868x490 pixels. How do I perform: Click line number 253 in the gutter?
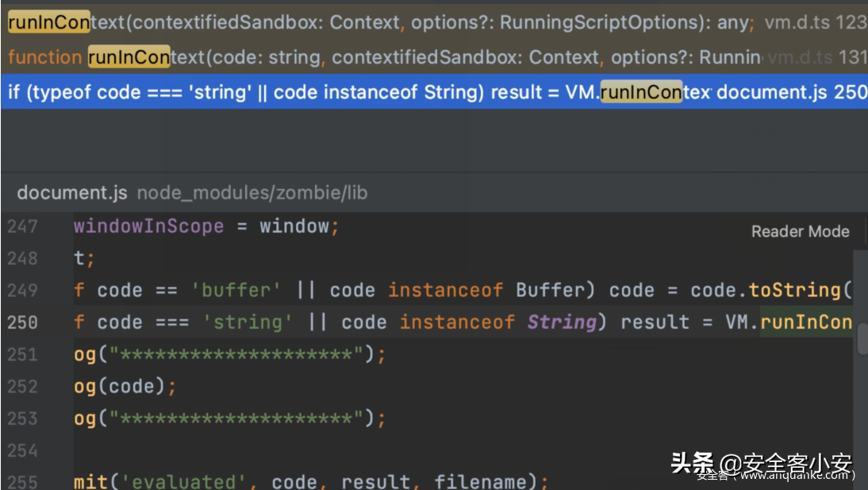tap(22, 419)
